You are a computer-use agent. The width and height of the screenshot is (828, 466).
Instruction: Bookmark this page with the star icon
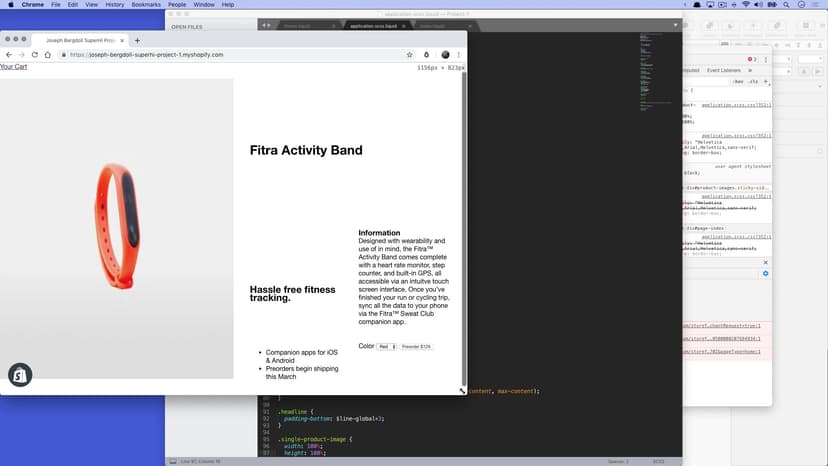click(410, 55)
